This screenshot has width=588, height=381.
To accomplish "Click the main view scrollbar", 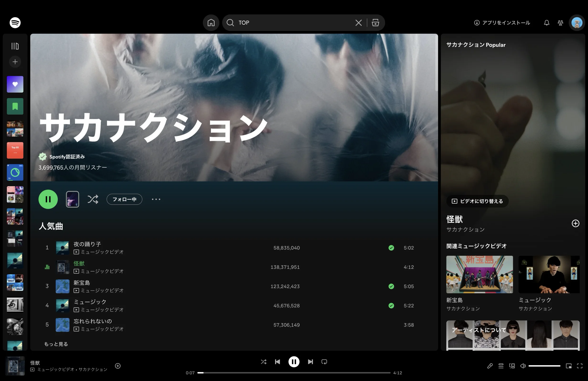I will point(436,63).
